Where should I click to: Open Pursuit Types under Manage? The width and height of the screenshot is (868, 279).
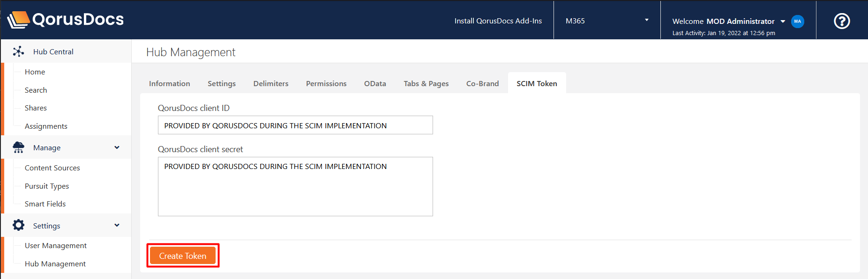pyautogui.click(x=47, y=186)
